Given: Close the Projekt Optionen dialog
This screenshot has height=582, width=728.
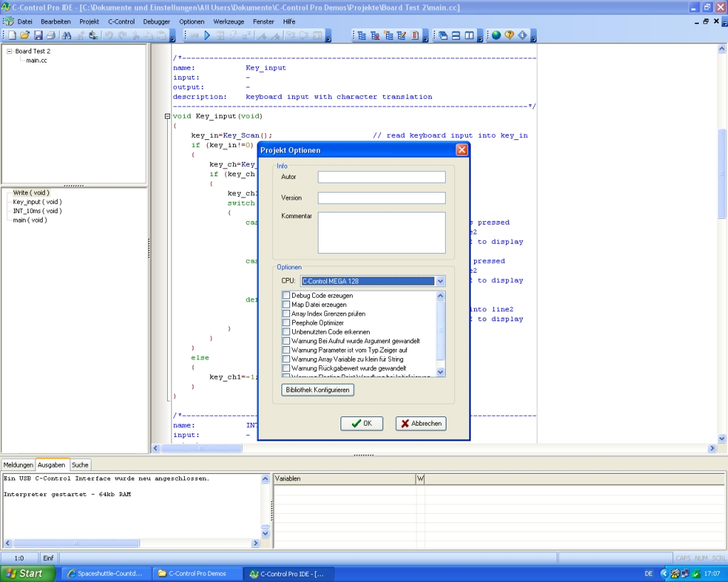Looking at the screenshot, I should point(461,149).
